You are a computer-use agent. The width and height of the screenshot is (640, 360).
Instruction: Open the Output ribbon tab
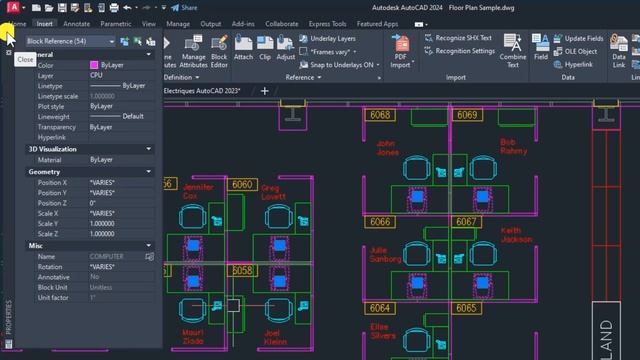(x=211, y=24)
